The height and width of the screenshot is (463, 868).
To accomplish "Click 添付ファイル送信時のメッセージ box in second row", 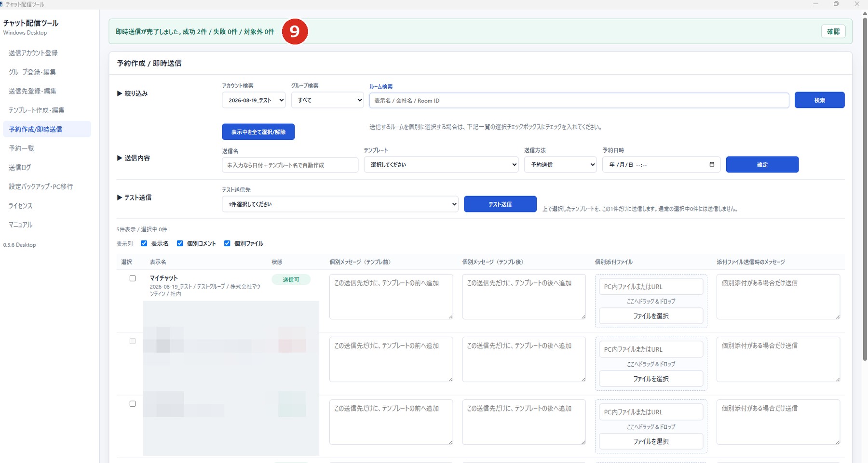I will (778, 359).
